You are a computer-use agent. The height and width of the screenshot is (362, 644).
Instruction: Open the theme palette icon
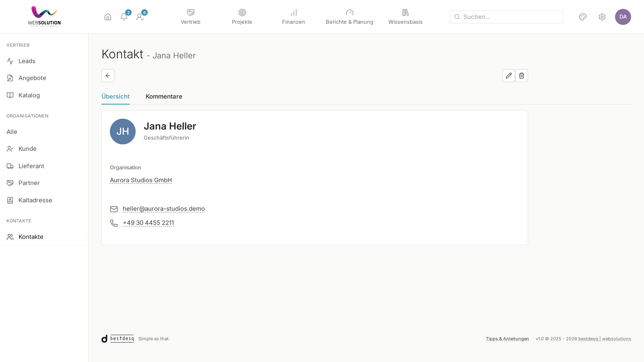coord(583,17)
